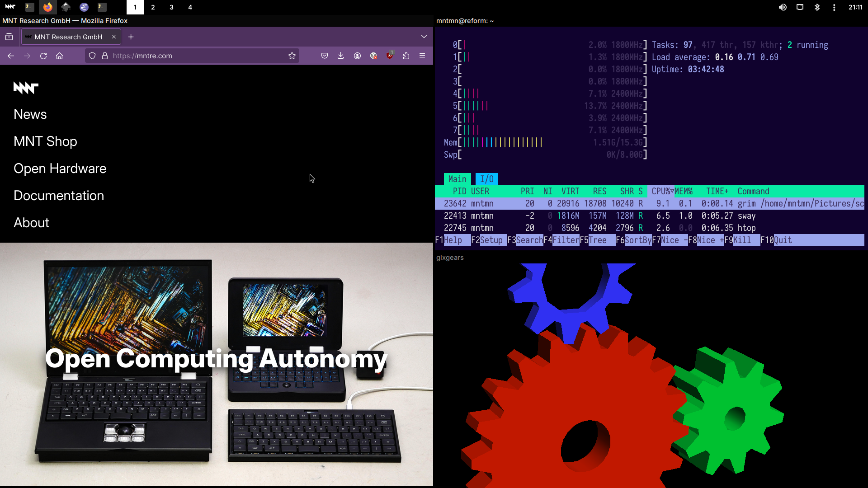This screenshot has width=868, height=488.
Task: Click the new tab plus button
Action: tap(131, 37)
